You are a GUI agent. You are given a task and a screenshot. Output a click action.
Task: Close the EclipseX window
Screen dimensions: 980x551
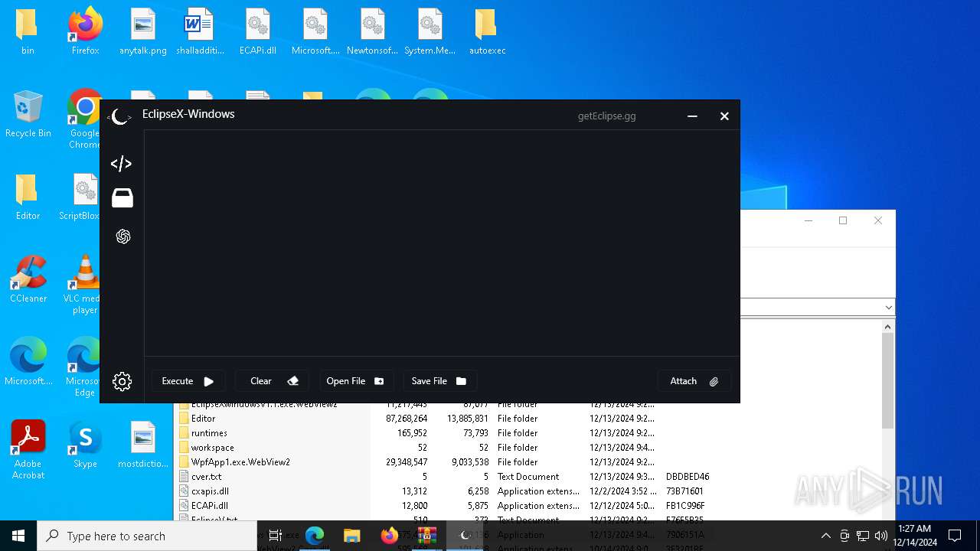click(x=724, y=116)
